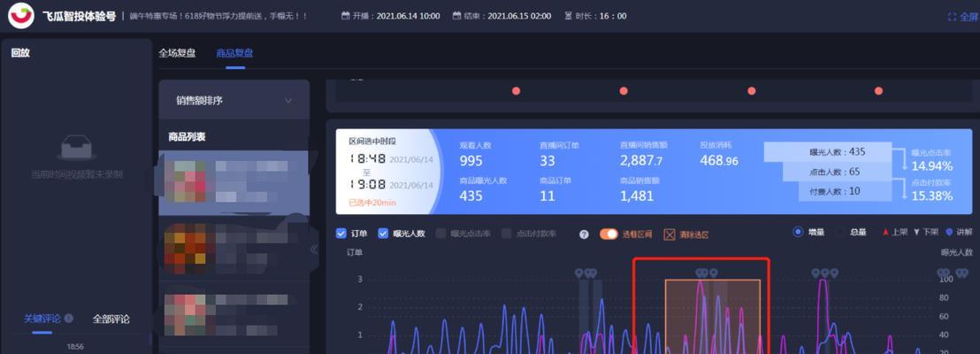Click the 商品订单 value 11
980x354 pixels.
pyautogui.click(x=547, y=196)
